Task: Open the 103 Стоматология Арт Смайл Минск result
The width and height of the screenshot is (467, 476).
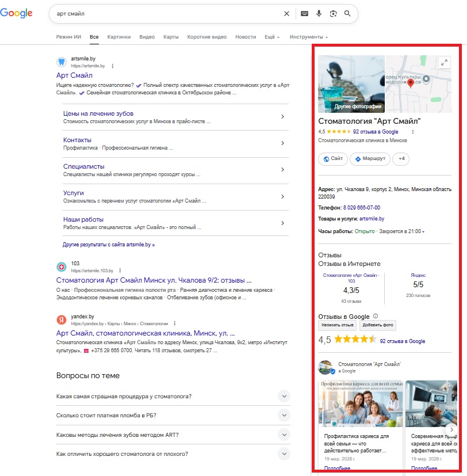Action: coord(154,280)
